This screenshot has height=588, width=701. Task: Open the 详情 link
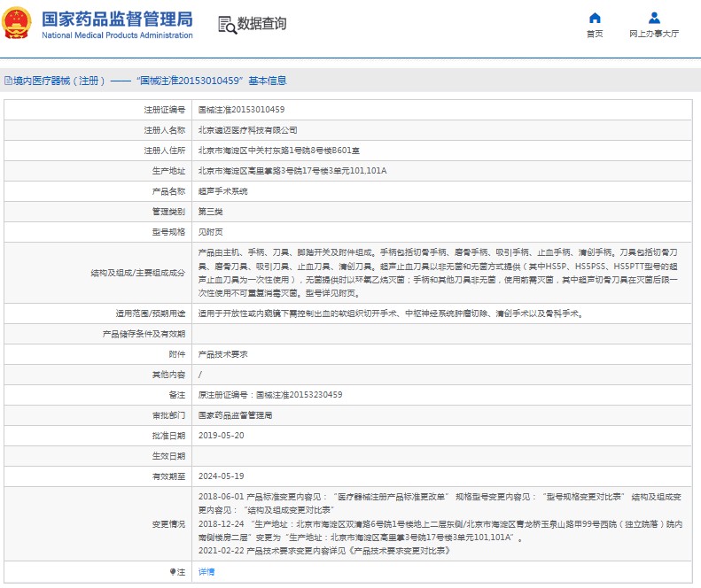(206, 571)
